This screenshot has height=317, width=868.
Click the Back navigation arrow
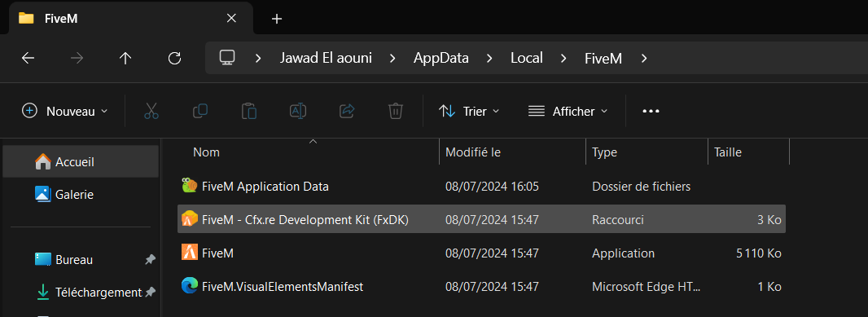[28, 58]
